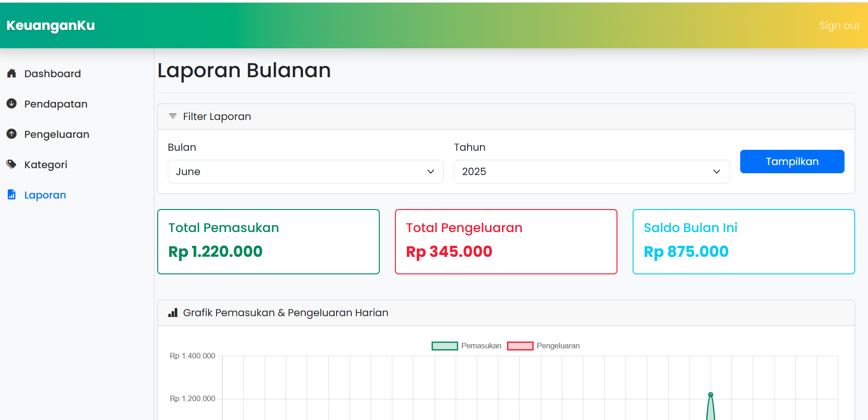Click the Kategori tags icon
This screenshot has height=420, width=868.
(x=12, y=165)
